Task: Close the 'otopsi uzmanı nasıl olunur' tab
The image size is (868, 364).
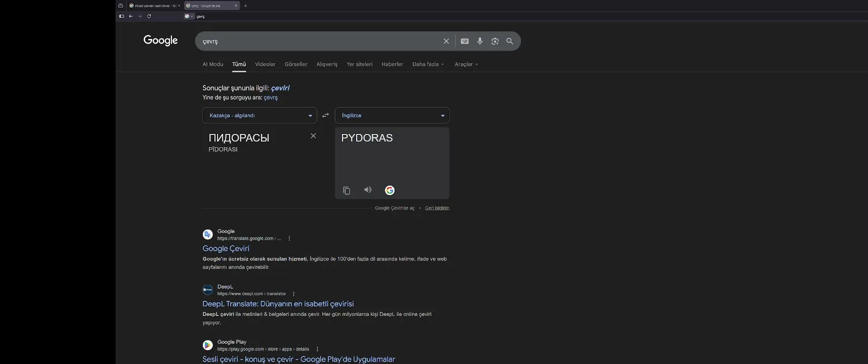Action: click(x=179, y=6)
